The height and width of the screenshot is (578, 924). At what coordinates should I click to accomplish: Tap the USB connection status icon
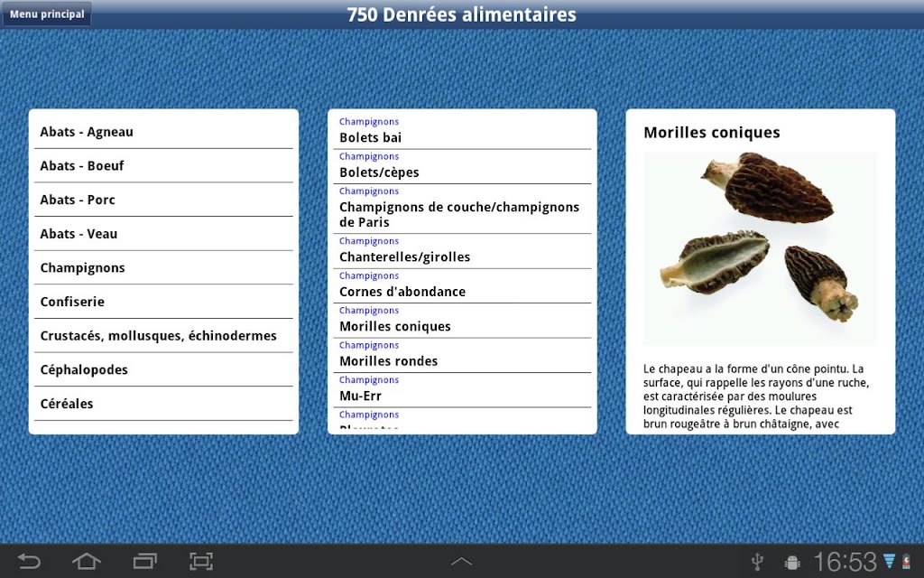click(758, 562)
